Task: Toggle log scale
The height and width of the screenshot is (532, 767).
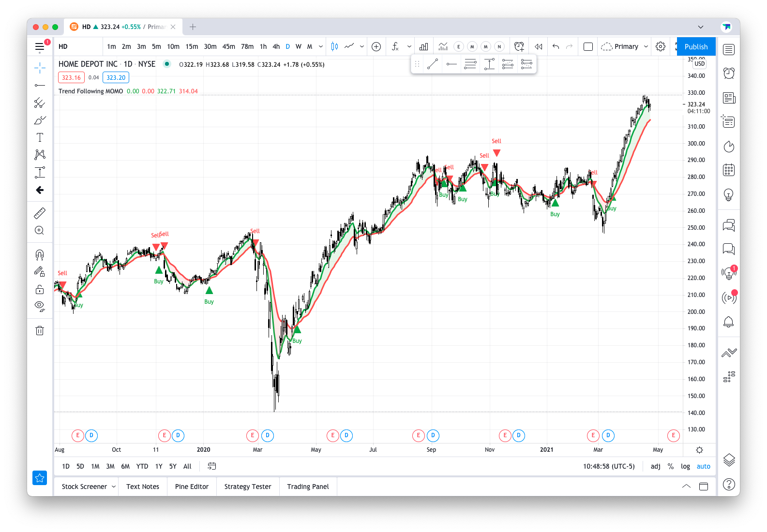Action: coord(685,466)
